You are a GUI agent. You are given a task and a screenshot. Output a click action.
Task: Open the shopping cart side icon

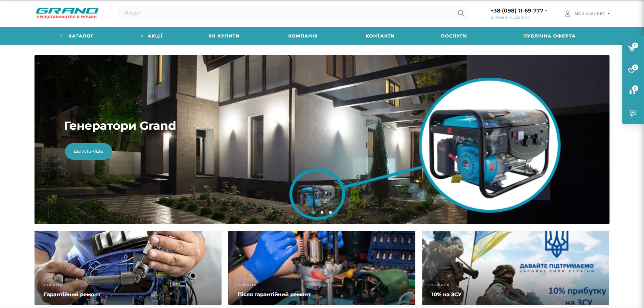632,48
